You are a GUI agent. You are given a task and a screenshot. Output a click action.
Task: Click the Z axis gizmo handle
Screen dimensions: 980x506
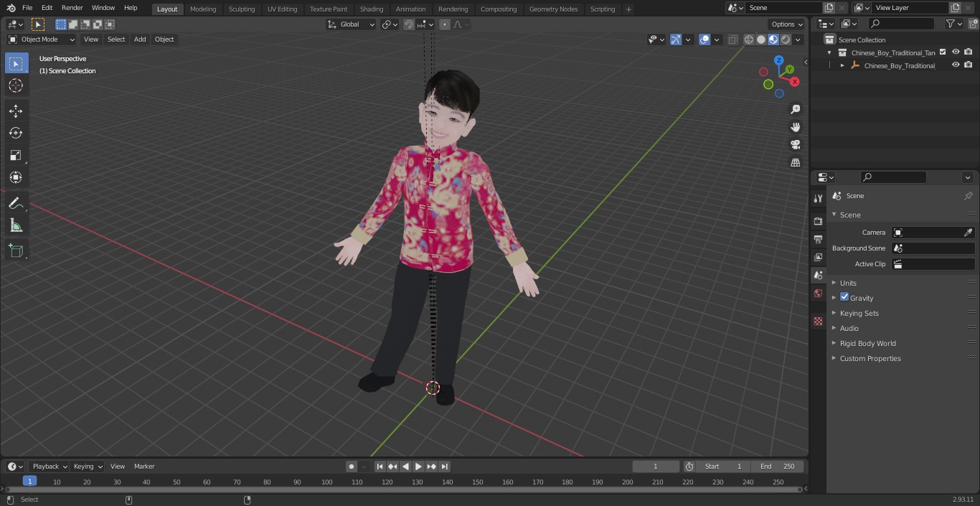(x=779, y=60)
